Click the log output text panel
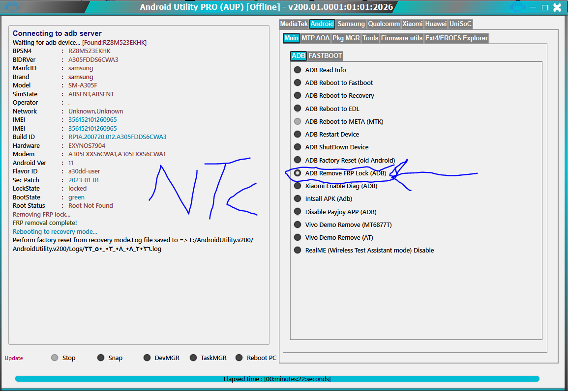Viewport: 568px width, 392px height. pyautogui.click(x=139, y=185)
